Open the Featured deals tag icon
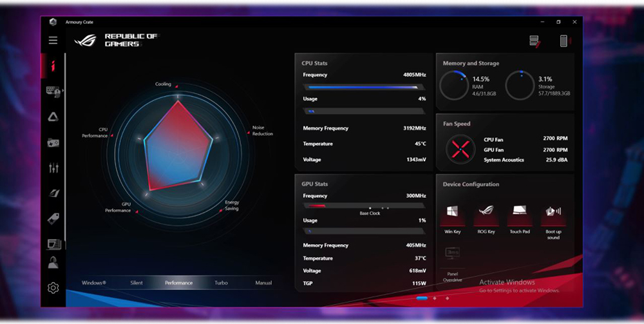The width and height of the screenshot is (644, 324). tap(53, 219)
